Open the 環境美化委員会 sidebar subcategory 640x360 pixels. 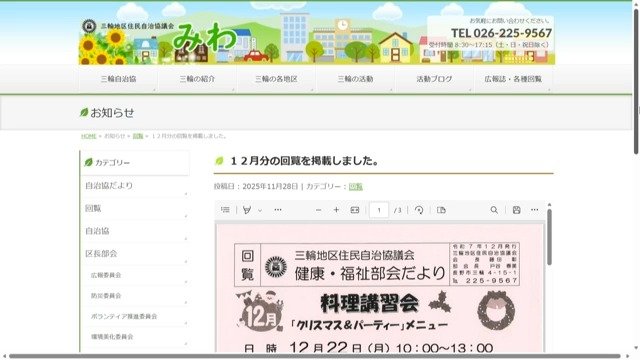(135, 337)
